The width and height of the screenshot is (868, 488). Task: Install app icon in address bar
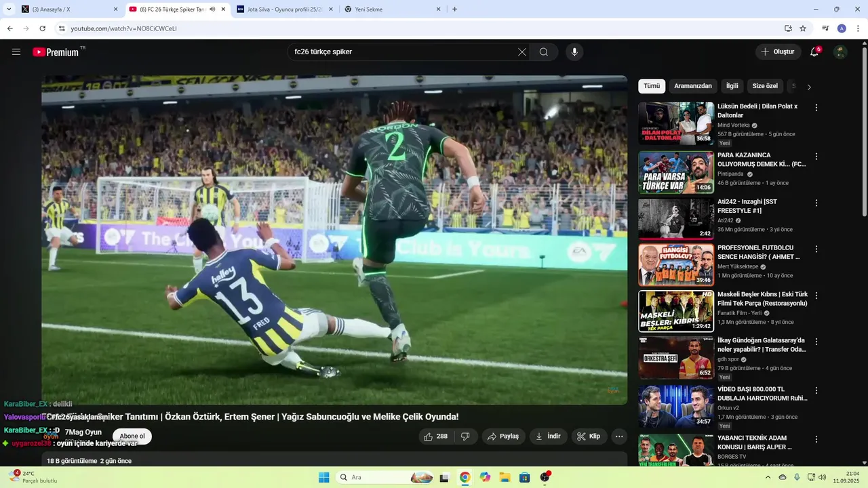click(788, 28)
